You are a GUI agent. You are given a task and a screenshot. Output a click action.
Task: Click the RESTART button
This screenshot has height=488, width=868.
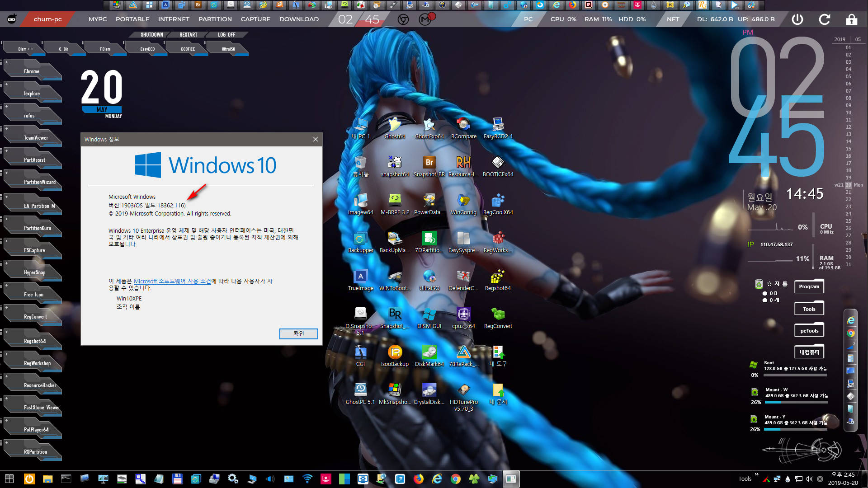pyautogui.click(x=189, y=35)
